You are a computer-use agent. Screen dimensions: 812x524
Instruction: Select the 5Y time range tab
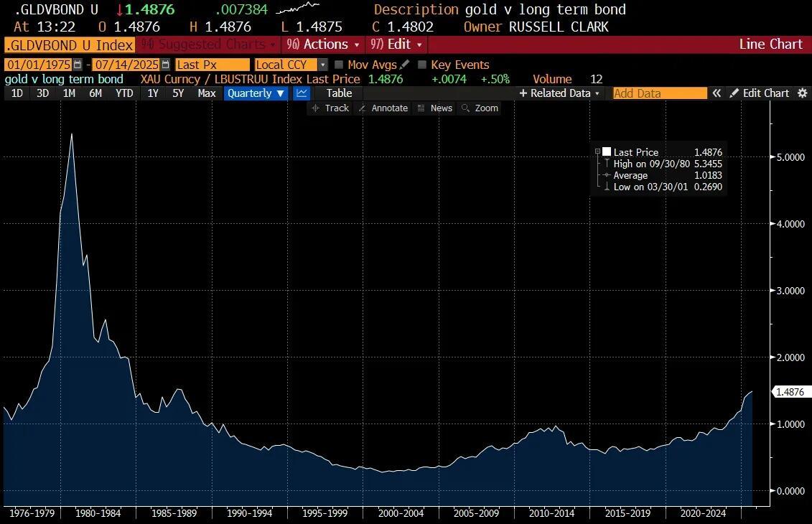[177, 93]
